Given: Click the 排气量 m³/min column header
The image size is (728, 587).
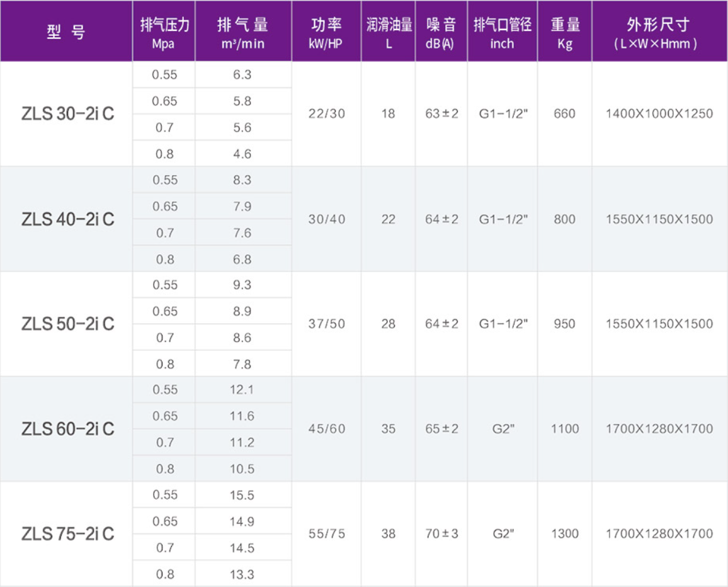Looking at the screenshot, I should [242, 32].
